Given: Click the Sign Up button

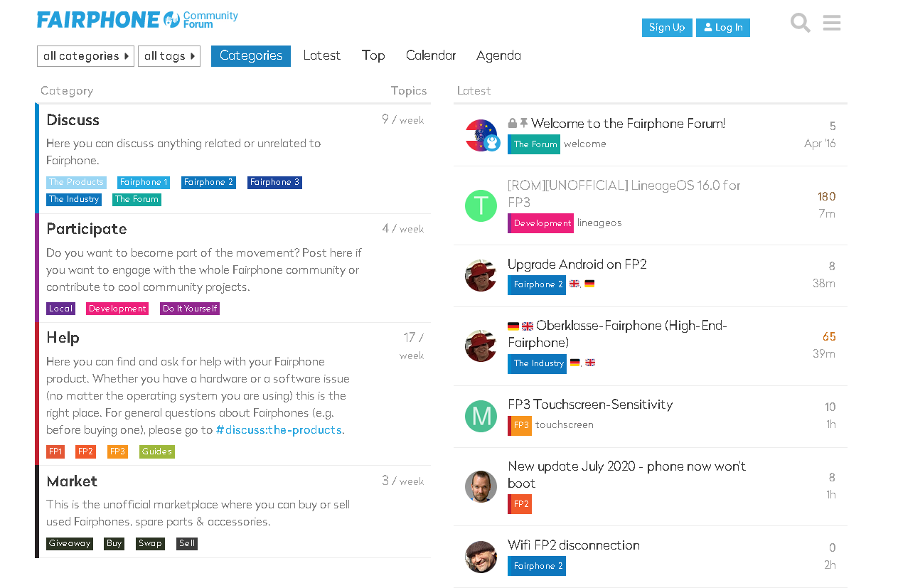Looking at the screenshot, I should pyautogui.click(x=667, y=28).
